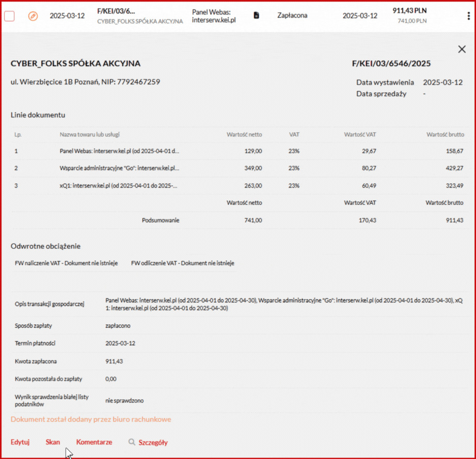Click Kwota pozostała do zapłaty value 0,00
The height and width of the screenshot is (459, 476).
111,379
